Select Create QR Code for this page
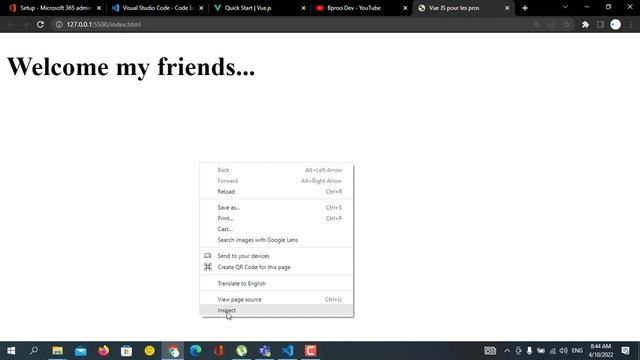 click(x=276, y=267)
